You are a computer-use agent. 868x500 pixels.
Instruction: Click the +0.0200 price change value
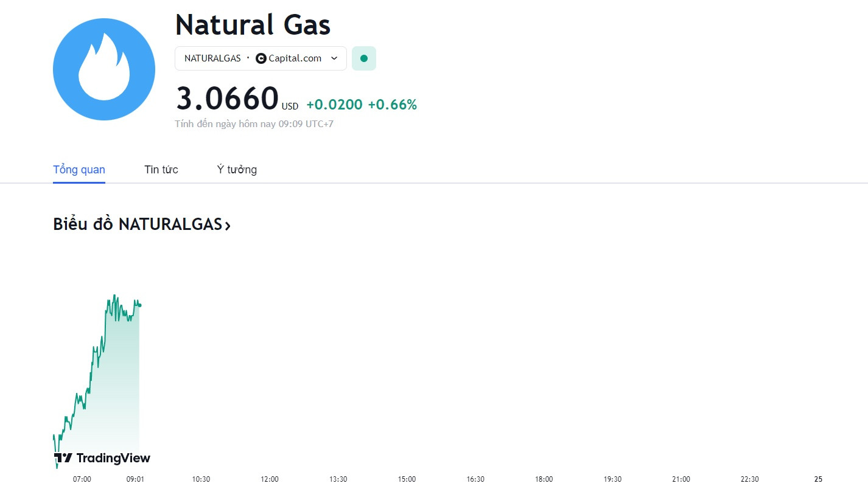tap(334, 105)
